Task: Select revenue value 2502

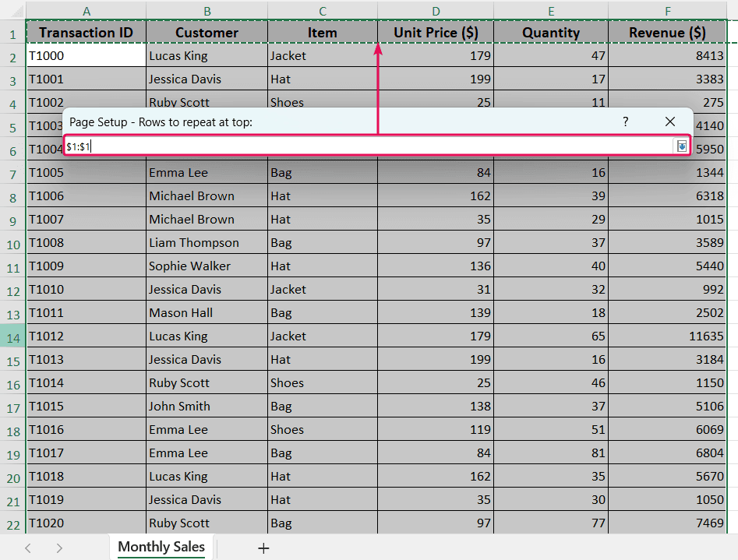Action: [667, 312]
